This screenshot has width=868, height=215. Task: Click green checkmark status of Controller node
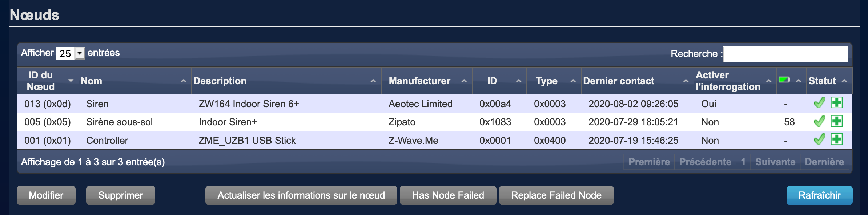819,139
